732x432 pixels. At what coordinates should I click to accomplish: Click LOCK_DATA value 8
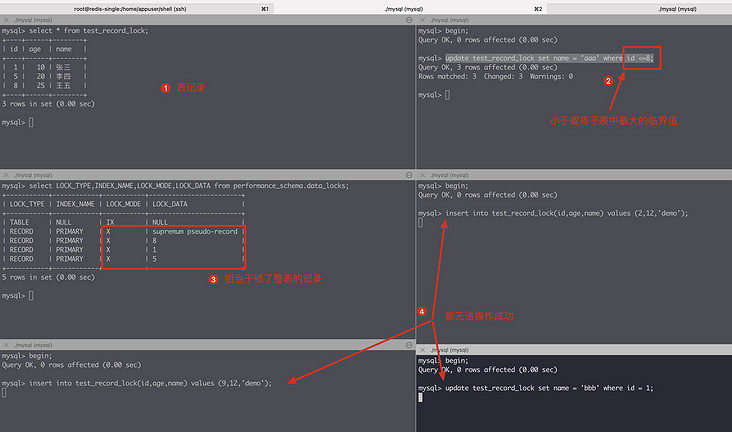tap(155, 241)
